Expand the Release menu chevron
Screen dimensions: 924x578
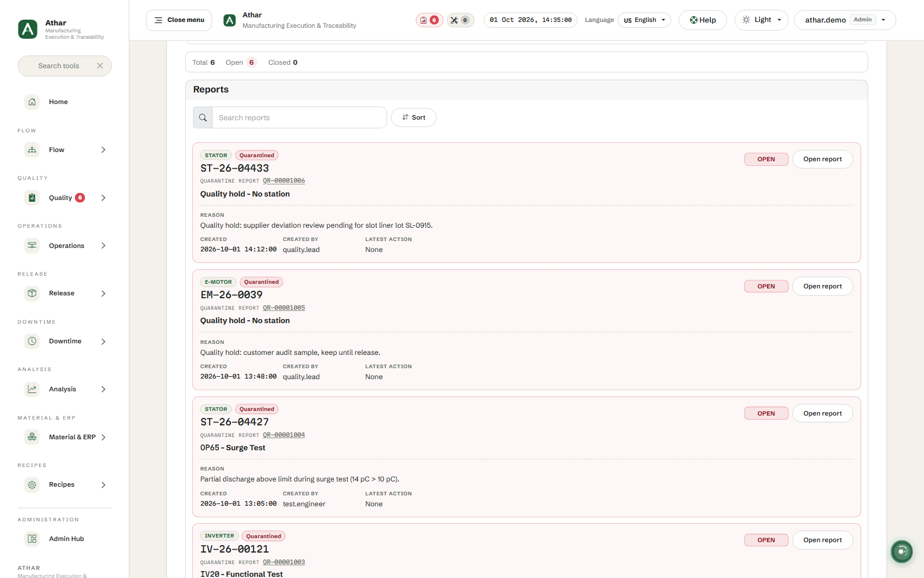103,294
